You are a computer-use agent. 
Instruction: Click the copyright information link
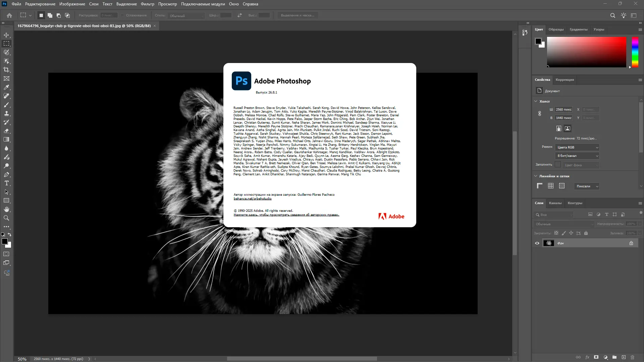286,215
